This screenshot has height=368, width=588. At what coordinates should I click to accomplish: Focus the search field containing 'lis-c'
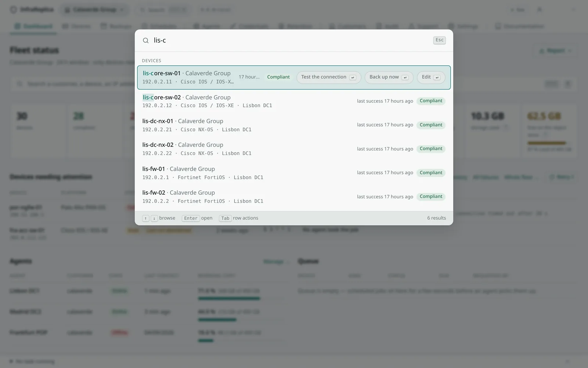(290, 40)
